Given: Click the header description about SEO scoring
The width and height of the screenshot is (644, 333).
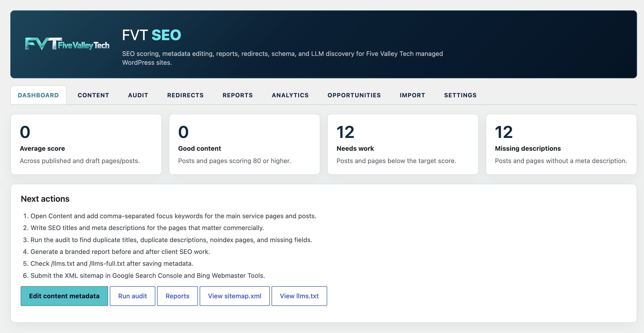Looking at the screenshot, I should tap(282, 58).
